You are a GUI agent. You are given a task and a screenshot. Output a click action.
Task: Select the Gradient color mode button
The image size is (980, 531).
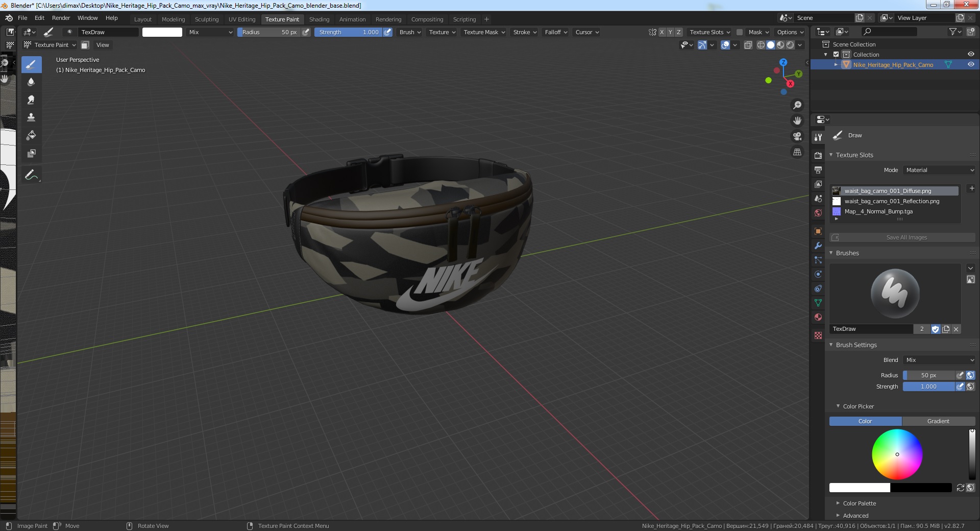click(x=938, y=421)
